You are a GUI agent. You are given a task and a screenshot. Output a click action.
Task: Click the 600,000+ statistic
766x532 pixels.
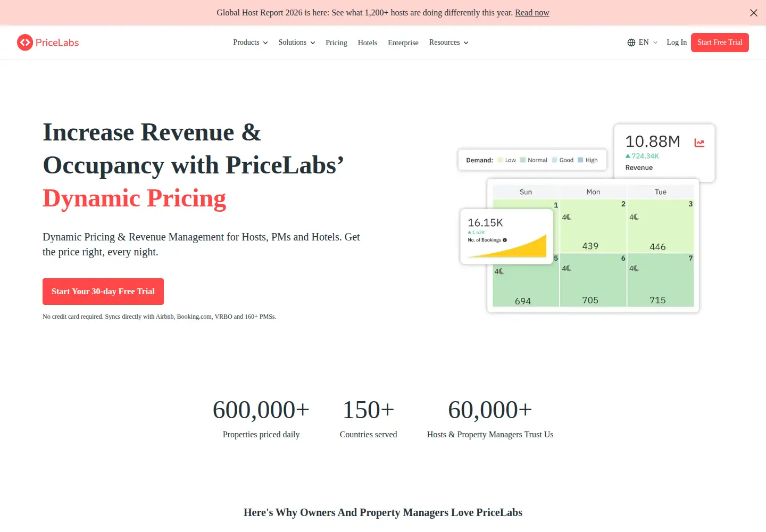pos(261,410)
